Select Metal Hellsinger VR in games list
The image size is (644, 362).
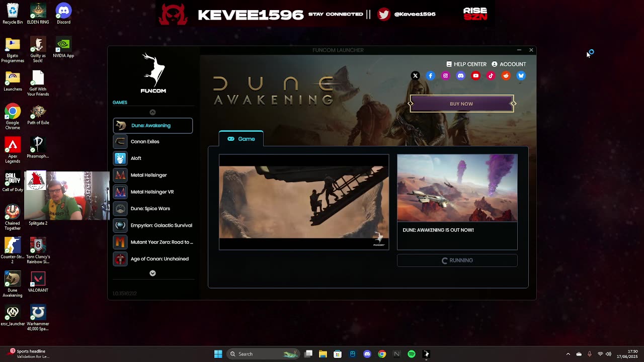pyautogui.click(x=152, y=192)
